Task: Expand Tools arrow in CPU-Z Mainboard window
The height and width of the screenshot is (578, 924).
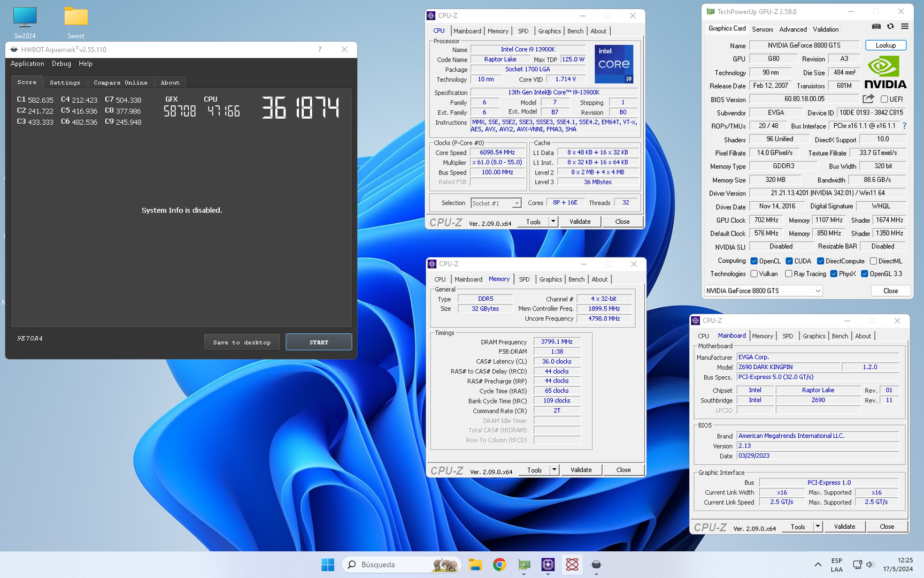Action: (x=818, y=527)
